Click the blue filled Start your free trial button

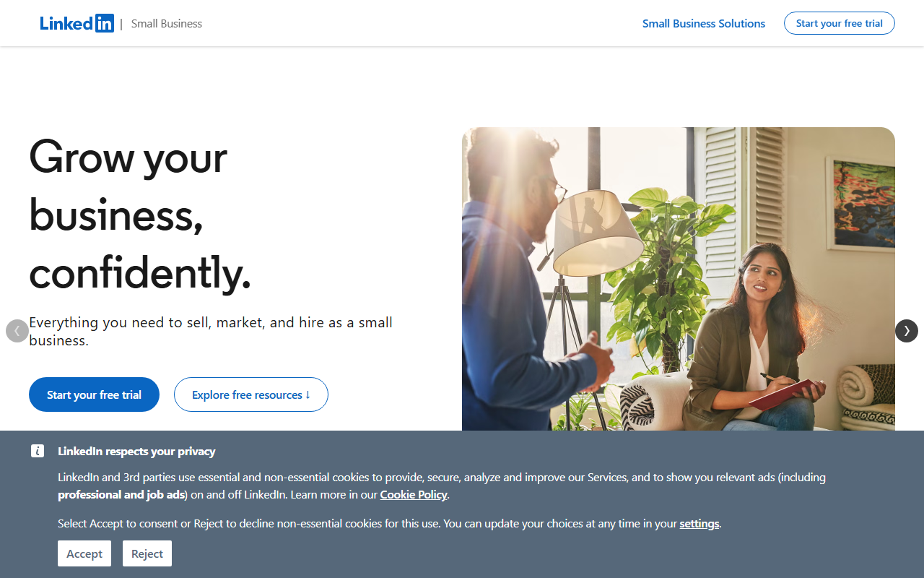click(94, 394)
